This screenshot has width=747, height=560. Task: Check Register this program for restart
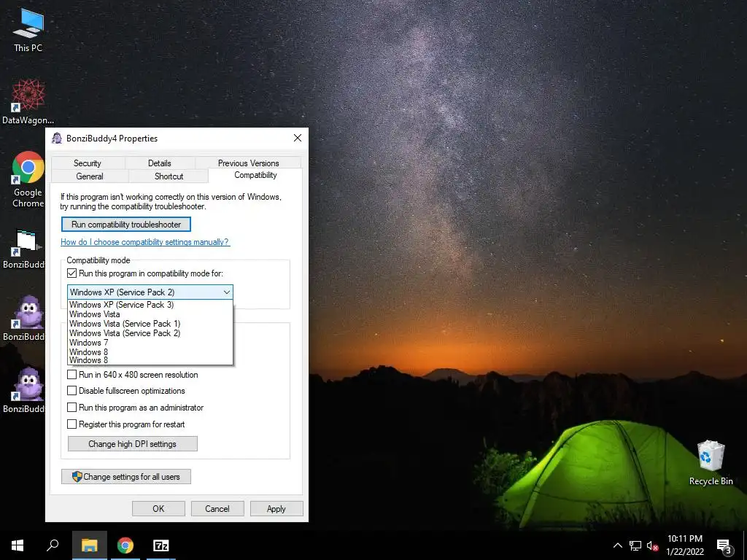point(72,424)
